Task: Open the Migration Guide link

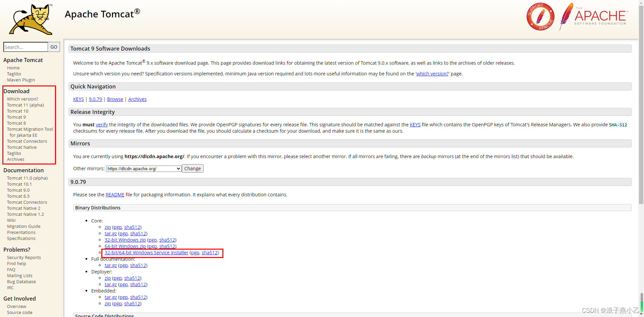Action: click(23, 226)
